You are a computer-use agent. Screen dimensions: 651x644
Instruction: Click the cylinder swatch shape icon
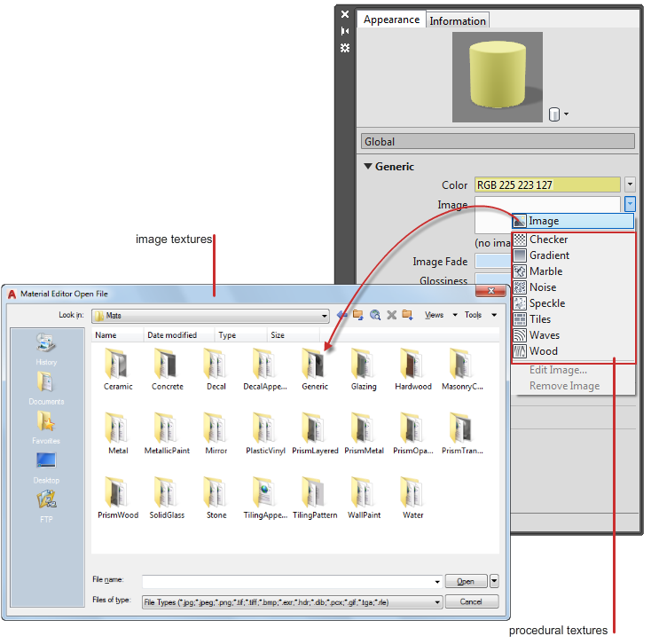click(x=554, y=114)
